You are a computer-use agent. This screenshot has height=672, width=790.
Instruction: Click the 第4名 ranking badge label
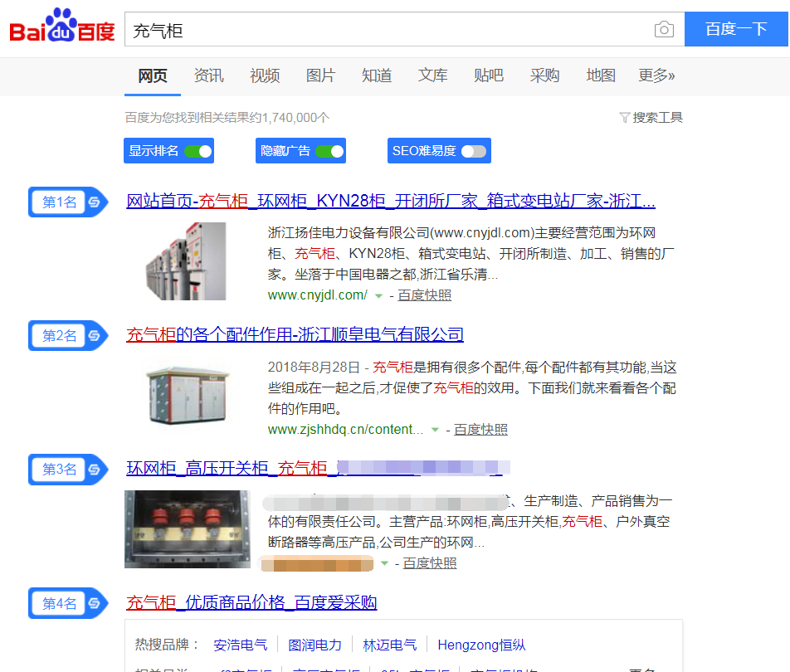pyautogui.click(x=60, y=603)
